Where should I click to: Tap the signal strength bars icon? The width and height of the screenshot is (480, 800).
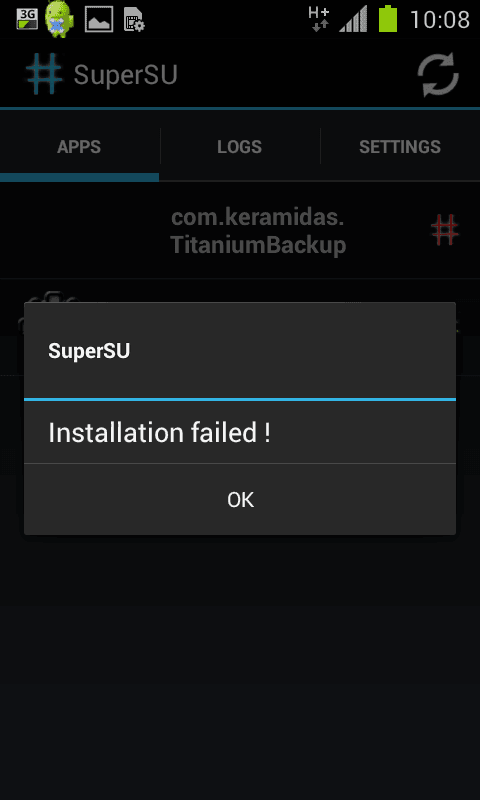(353, 19)
